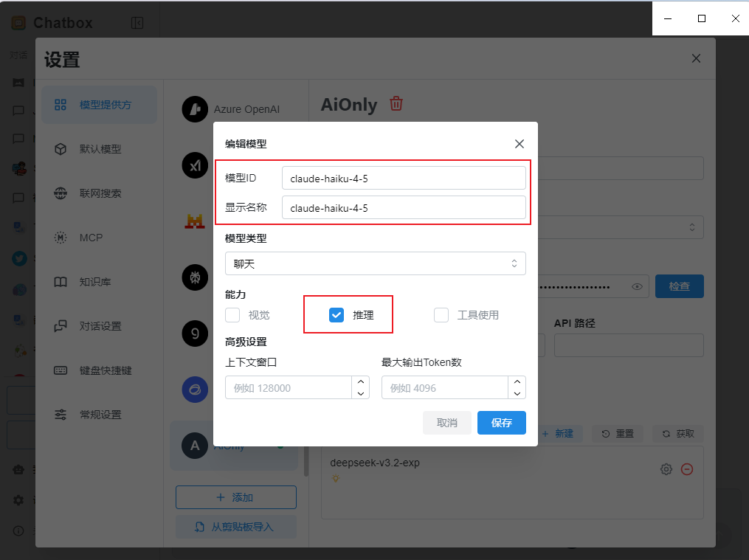Select the AiOnly provider avatar icon
The width and height of the screenshot is (749, 560).
click(x=195, y=446)
